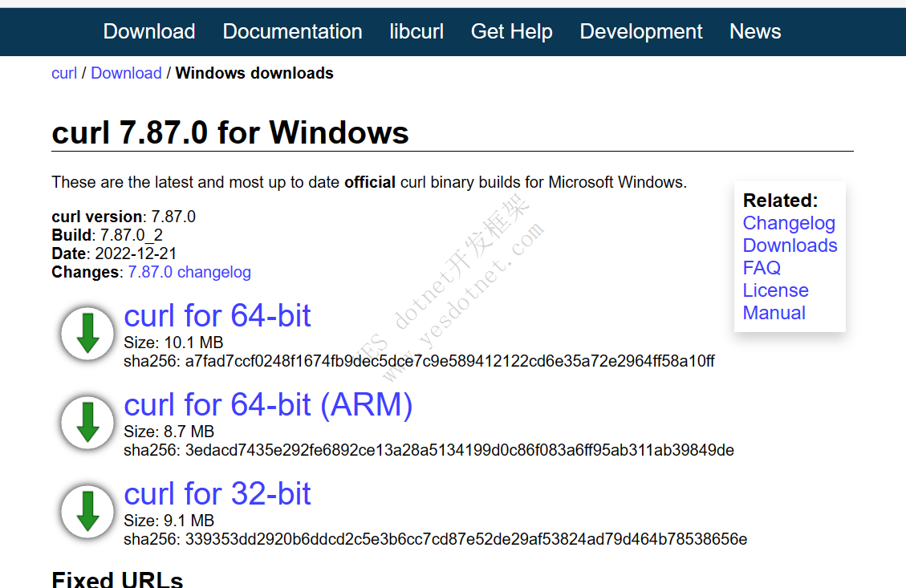
Task: Download curl for 64-bit link
Action: point(217,316)
